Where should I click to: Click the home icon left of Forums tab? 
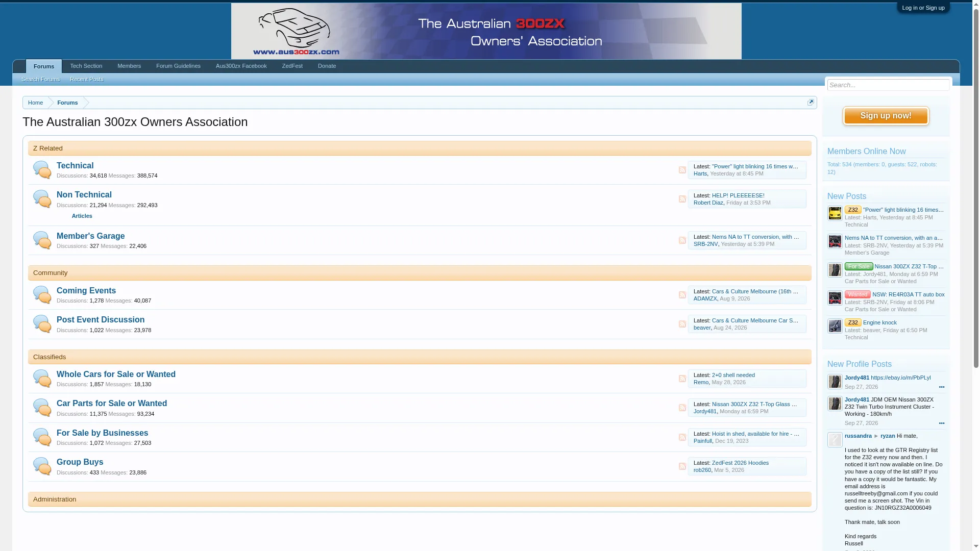click(x=19, y=66)
